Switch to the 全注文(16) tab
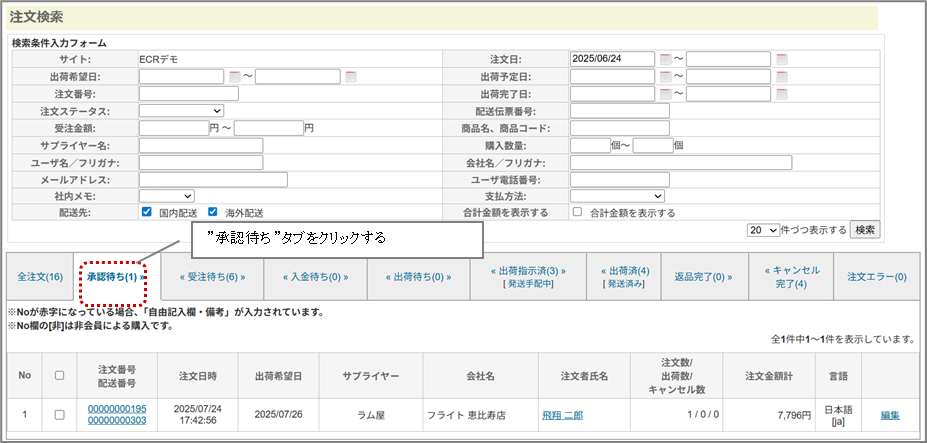This screenshot has height=443, width=927. [41, 277]
